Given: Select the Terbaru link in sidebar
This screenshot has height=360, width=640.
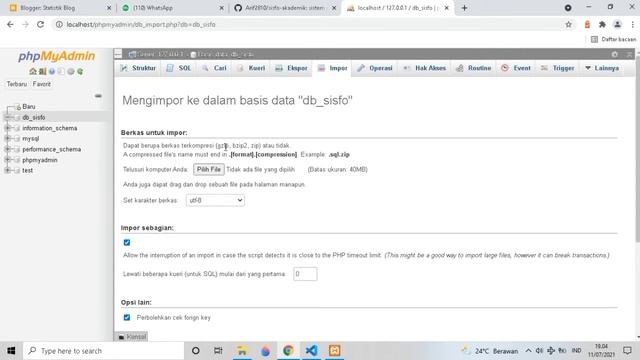Looking at the screenshot, I should [x=17, y=84].
